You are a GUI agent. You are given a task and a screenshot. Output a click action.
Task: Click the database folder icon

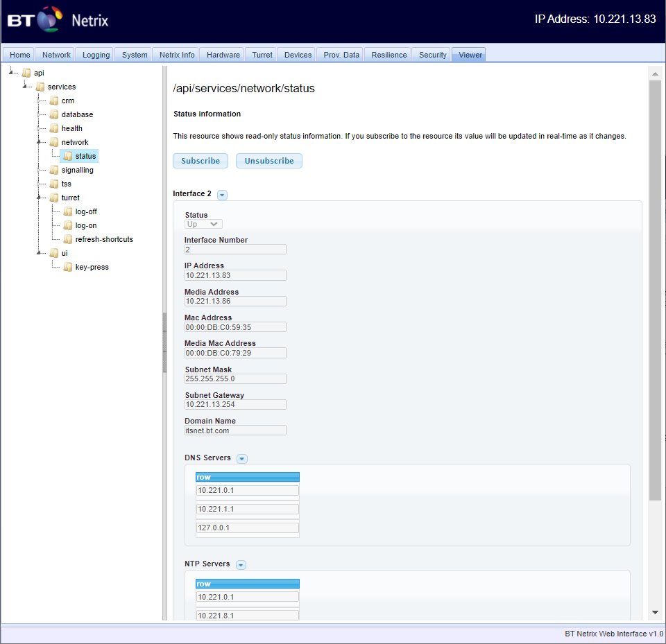tap(55, 114)
